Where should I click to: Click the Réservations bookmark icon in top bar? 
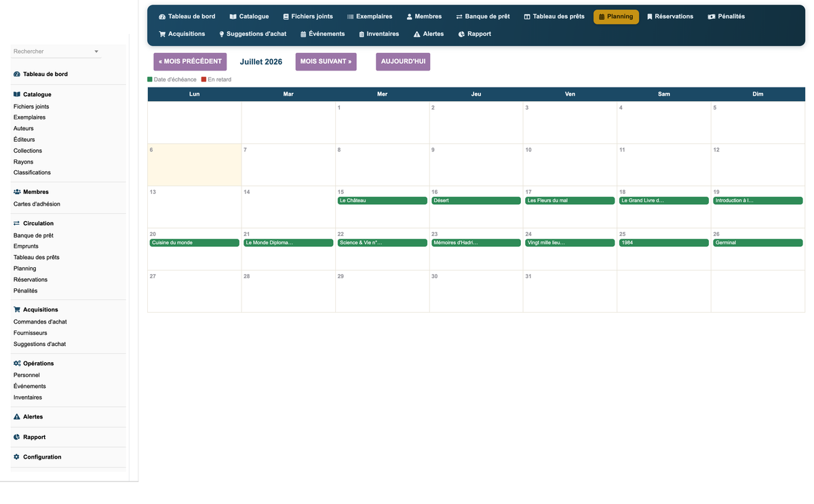tap(649, 17)
